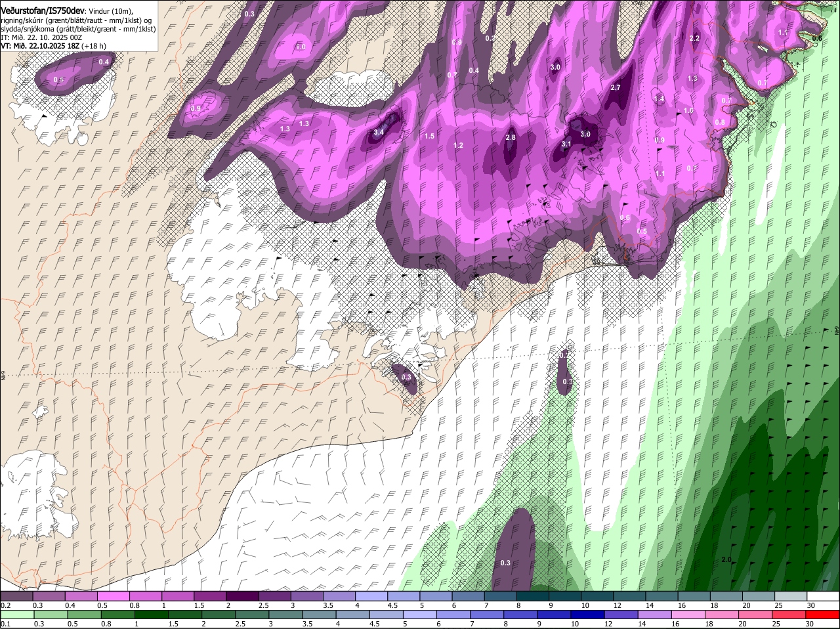
Task: Click the 14 label in the top legend row
Action: [649, 605]
